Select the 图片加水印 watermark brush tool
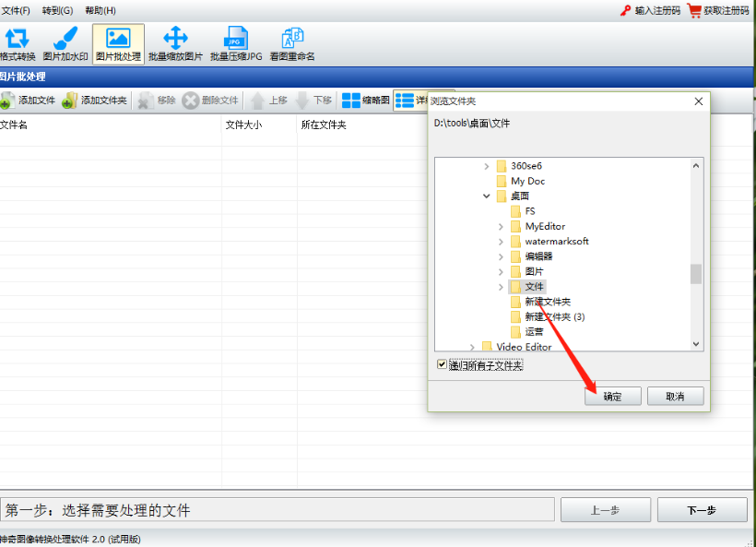 pos(65,44)
